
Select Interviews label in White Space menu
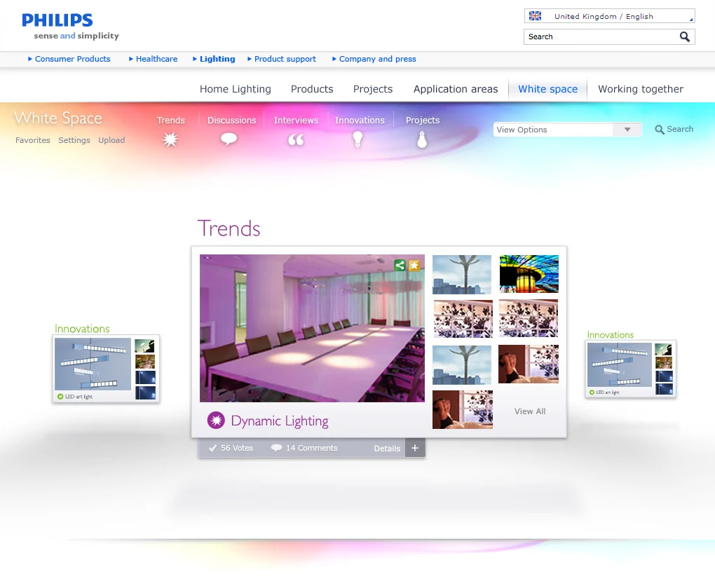pos(296,120)
